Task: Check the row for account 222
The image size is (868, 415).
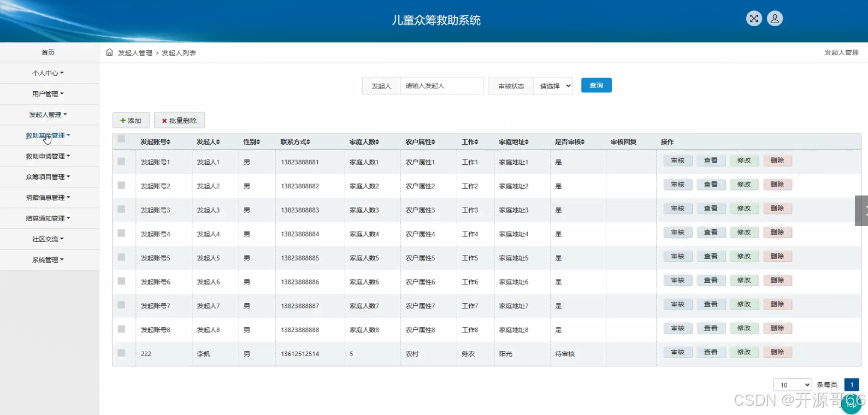Action: coord(121,353)
